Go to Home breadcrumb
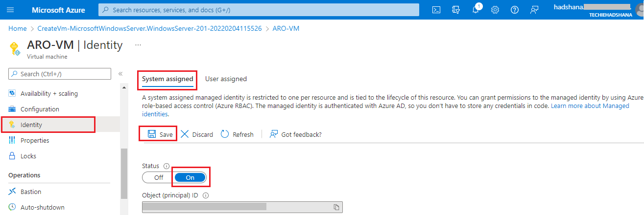Viewport: 644px width, 215px height. coord(17,28)
